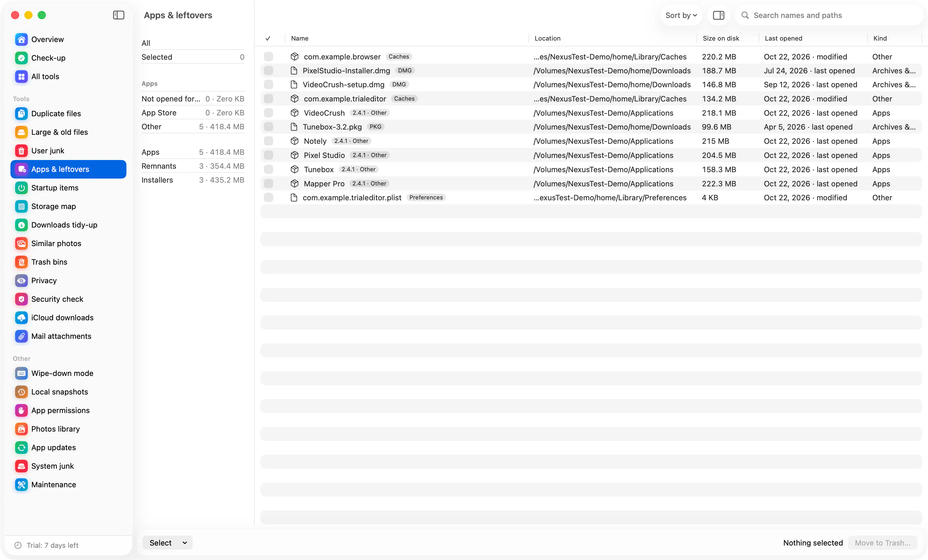The width and height of the screenshot is (928, 560).
Task: Filter by Apps 5 · 418.4 MB row
Action: 193,152
